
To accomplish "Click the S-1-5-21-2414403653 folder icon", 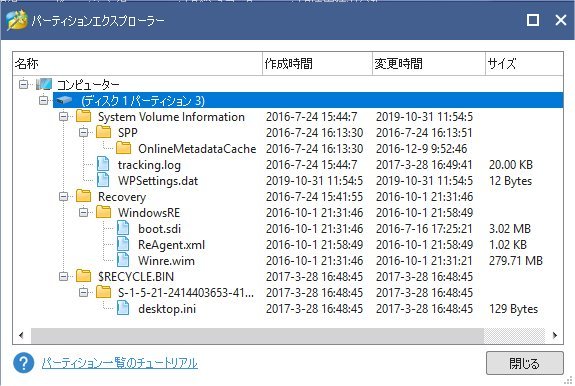I will coord(104,292).
